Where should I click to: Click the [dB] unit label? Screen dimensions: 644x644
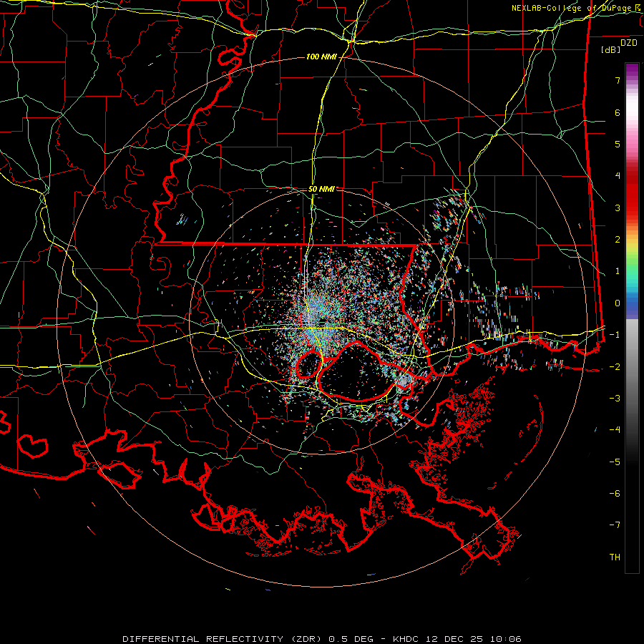point(611,49)
